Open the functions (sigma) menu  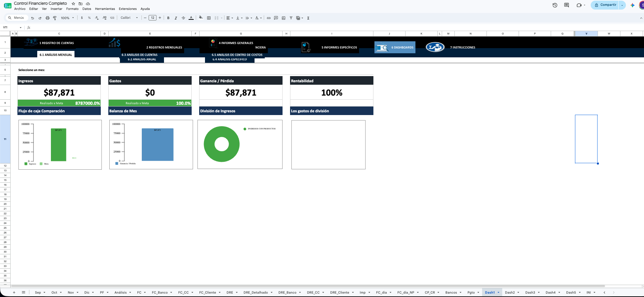point(308,18)
